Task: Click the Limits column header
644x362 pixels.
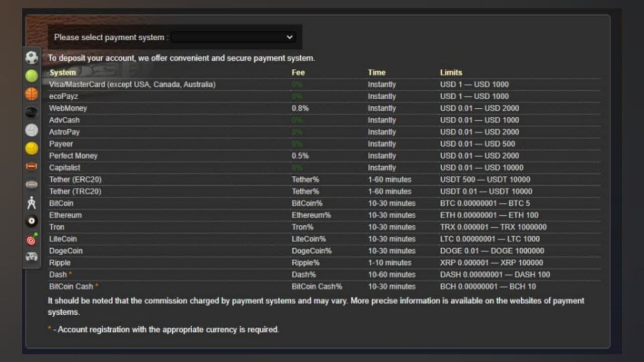Action: (451, 73)
